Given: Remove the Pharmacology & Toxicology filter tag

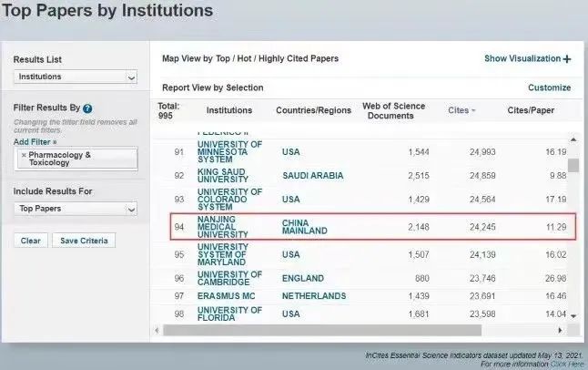Looking at the screenshot, I should (x=24, y=155).
